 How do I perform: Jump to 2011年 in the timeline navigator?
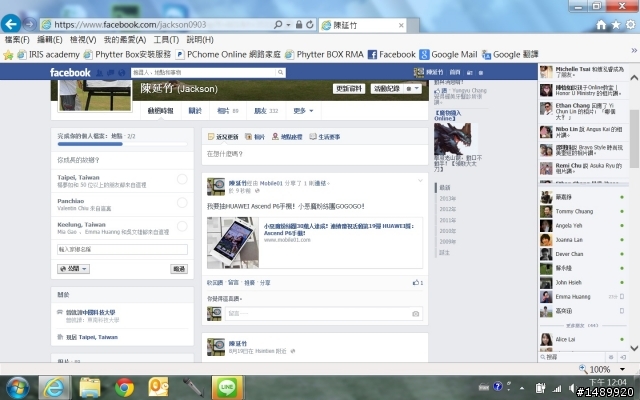448,220
